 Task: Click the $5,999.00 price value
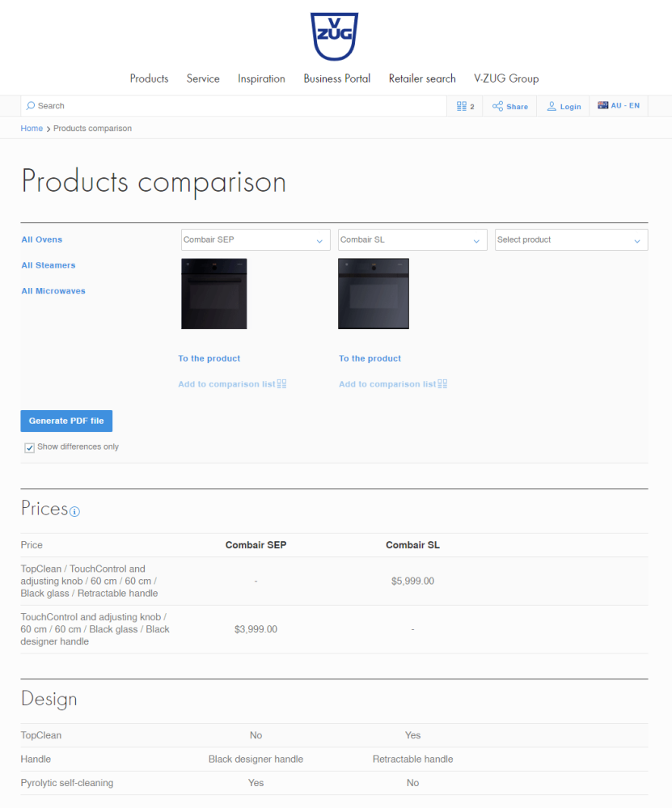tap(412, 582)
